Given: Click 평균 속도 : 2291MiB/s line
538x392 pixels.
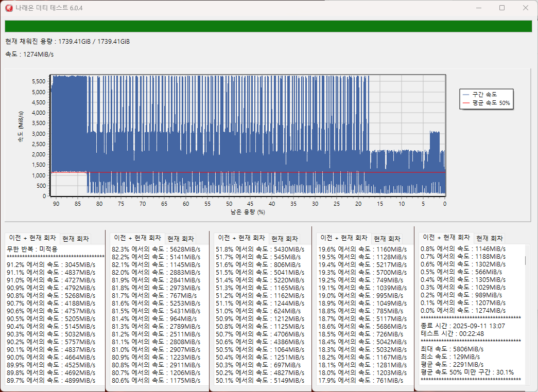Looking at the screenshot, I should (x=452, y=365).
